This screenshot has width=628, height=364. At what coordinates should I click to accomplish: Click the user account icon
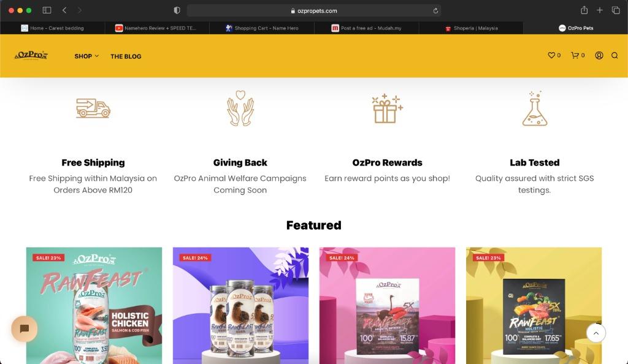coord(599,55)
